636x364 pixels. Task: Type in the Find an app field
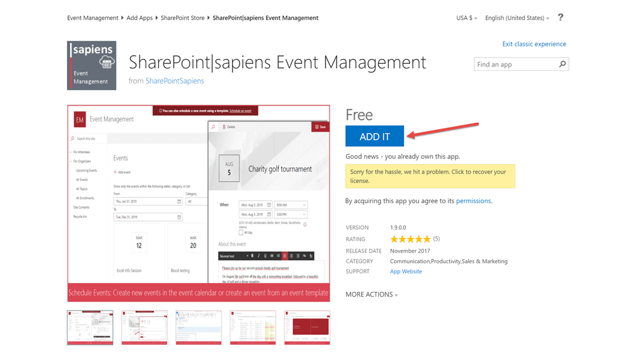[x=515, y=64]
